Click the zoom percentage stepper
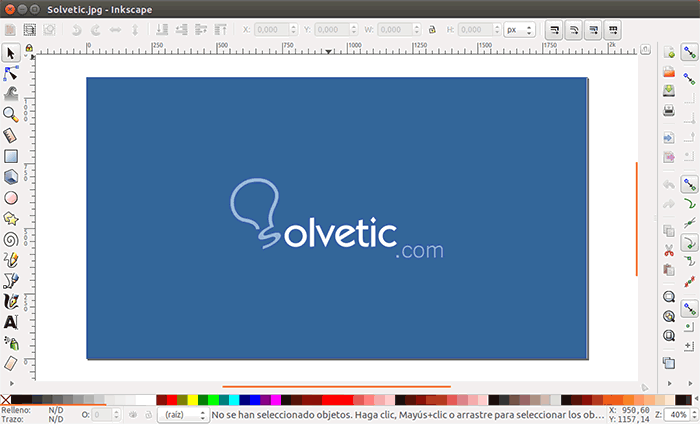The width and height of the screenshot is (700, 424). tap(694, 415)
